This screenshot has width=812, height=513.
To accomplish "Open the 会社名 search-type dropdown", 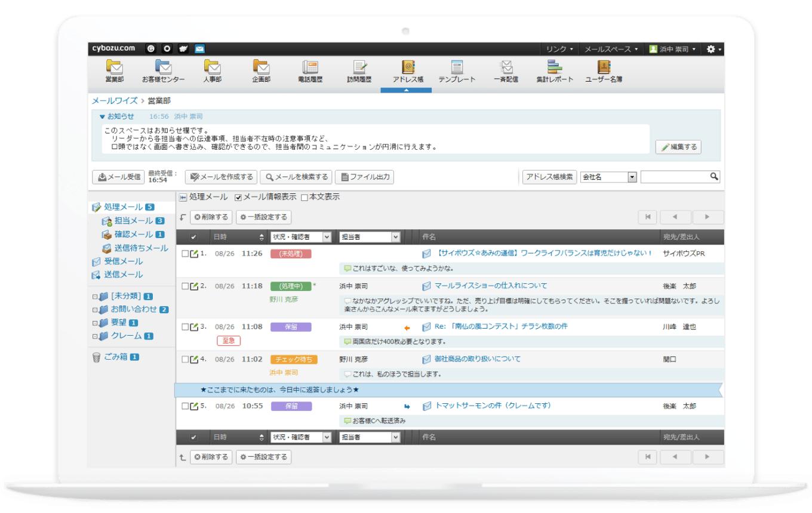I will 608,177.
